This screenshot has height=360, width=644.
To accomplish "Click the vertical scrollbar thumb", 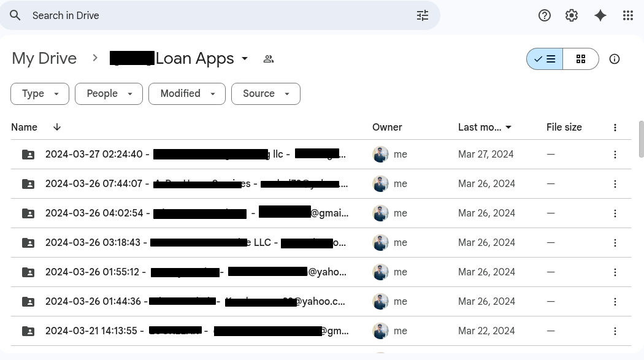I will 641,139.
